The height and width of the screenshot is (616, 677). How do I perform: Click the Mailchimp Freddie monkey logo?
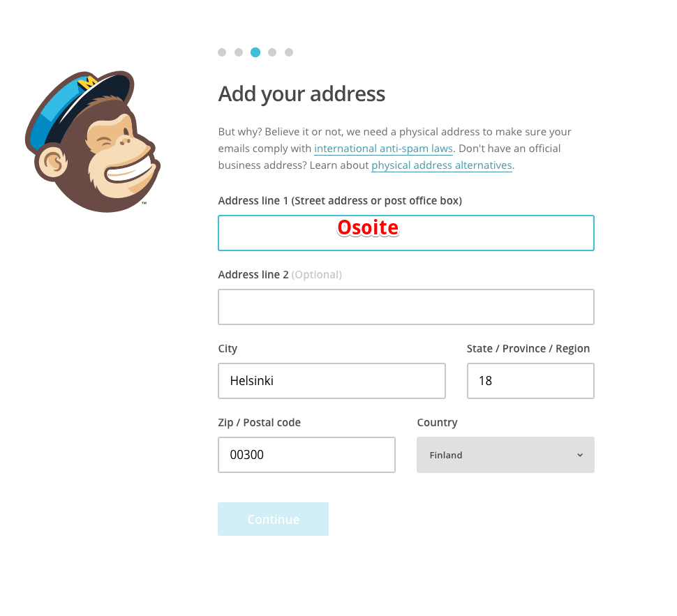[93, 142]
